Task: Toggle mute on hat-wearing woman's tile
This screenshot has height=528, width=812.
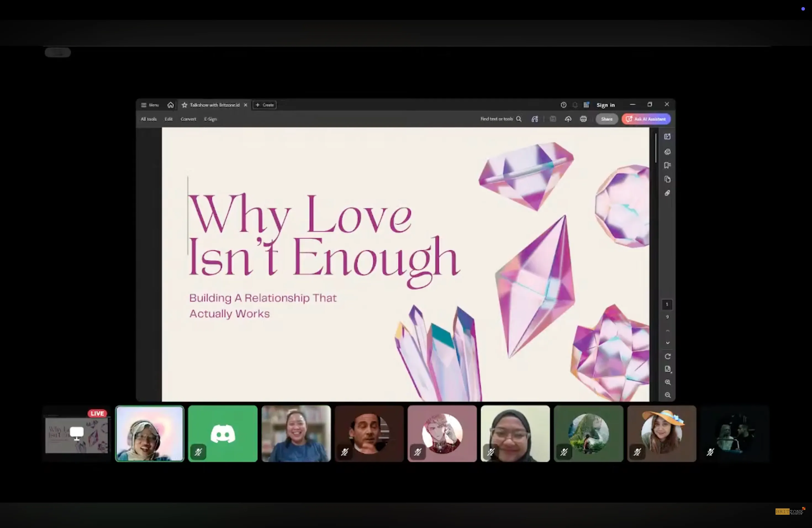Action: click(x=637, y=452)
